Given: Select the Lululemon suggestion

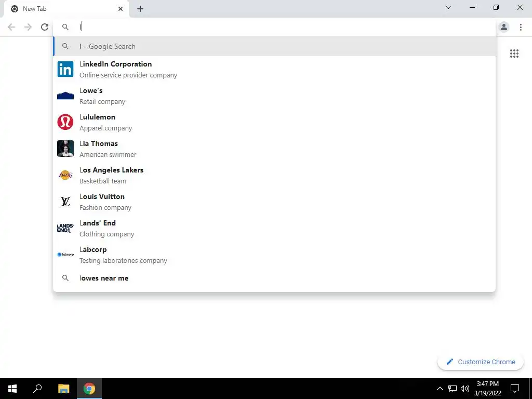Looking at the screenshot, I should [274, 122].
